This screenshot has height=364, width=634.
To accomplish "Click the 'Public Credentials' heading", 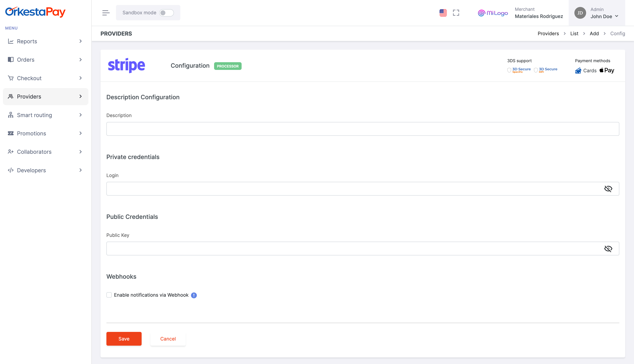I will pyautogui.click(x=132, y=217).
